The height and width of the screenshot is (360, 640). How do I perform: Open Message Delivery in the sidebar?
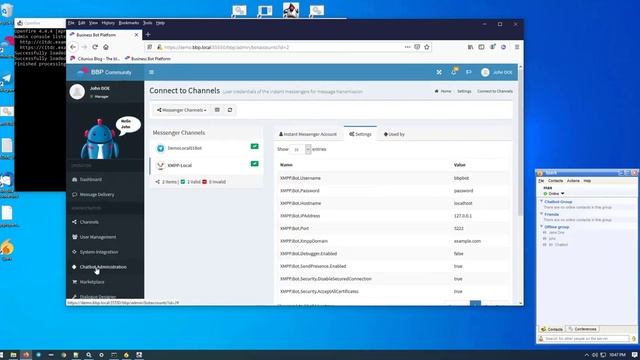coord(97,195)
